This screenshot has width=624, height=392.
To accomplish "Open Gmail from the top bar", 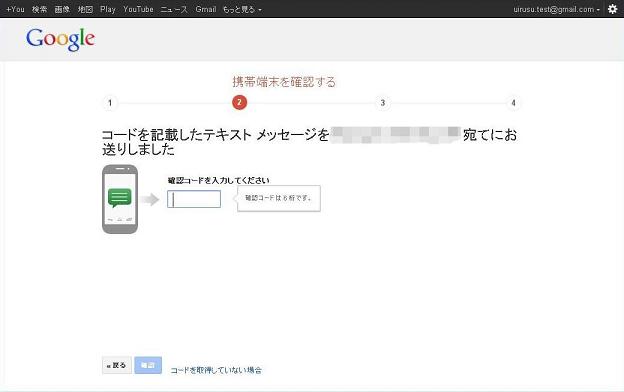I will 206,9.
